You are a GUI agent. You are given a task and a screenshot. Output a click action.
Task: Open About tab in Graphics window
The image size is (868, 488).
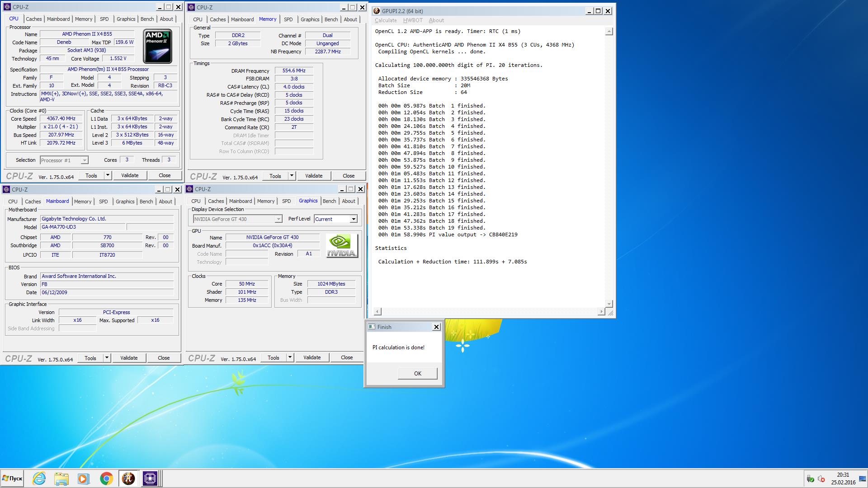(x=349, y=201)
